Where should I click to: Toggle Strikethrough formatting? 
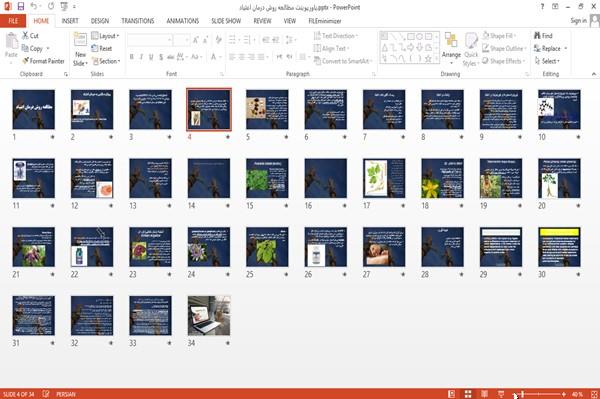coord(171,57)
